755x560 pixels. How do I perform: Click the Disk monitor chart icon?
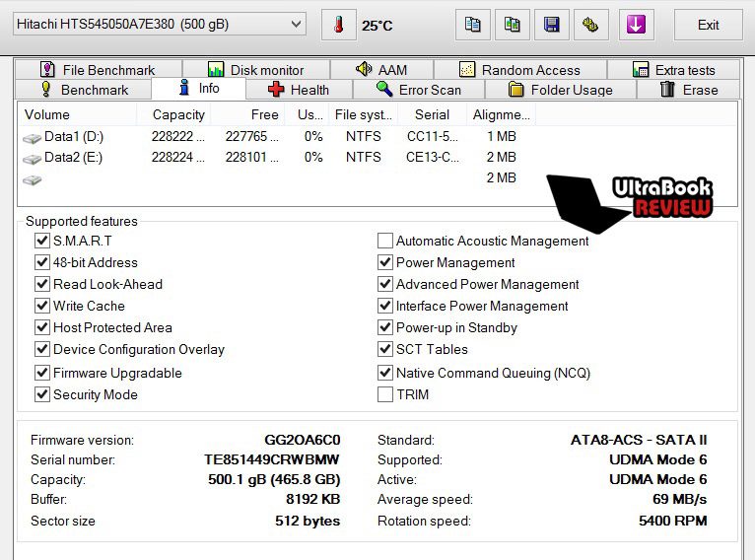(216, 69)
